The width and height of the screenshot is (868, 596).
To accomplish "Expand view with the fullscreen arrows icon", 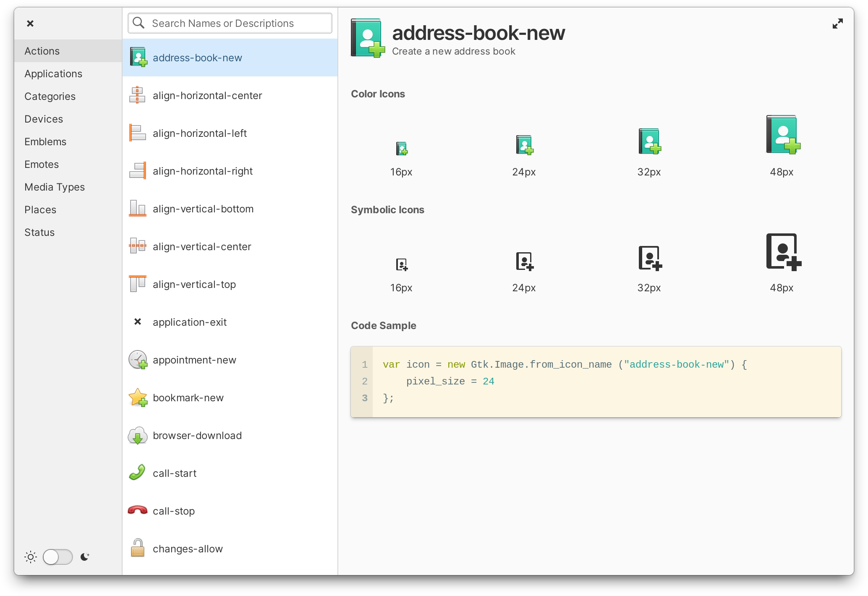I will tap(837, 24).
